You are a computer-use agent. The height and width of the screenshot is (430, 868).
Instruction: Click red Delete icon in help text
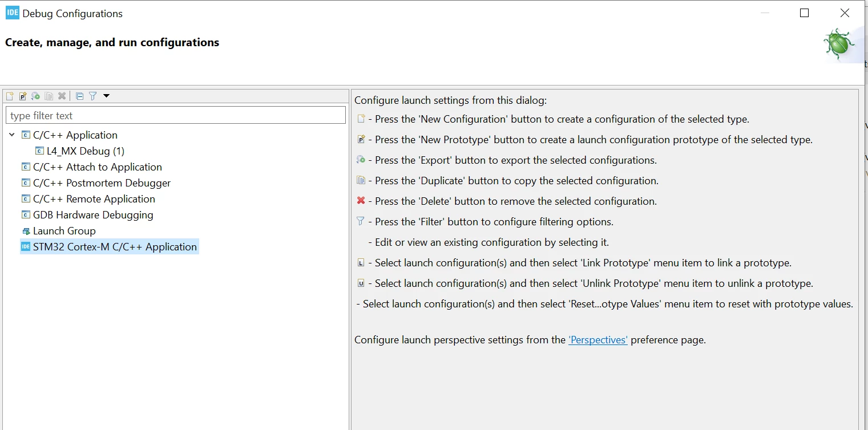361,201
